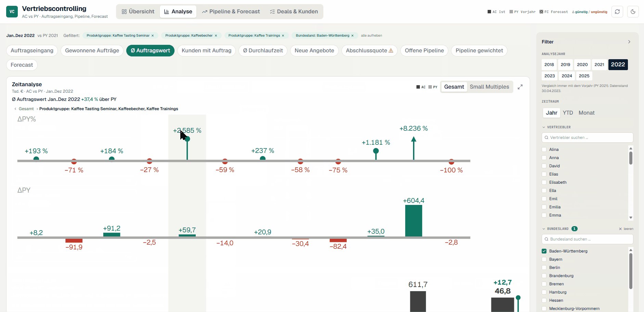Viewport: 644px width, 312px height.
Task: Uncheck the Baden-Württemberg checkbox
Action: pyautogui.click(x=544, y=251)
